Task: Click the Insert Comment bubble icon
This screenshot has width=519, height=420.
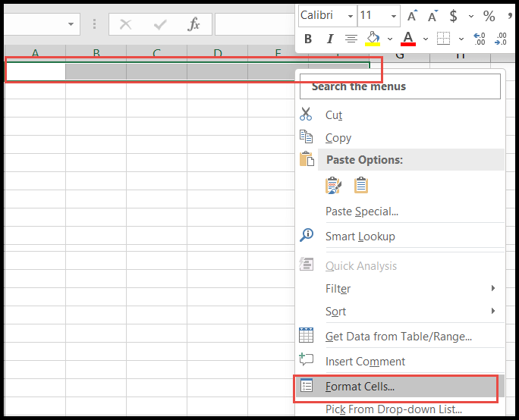Action: 307,359
